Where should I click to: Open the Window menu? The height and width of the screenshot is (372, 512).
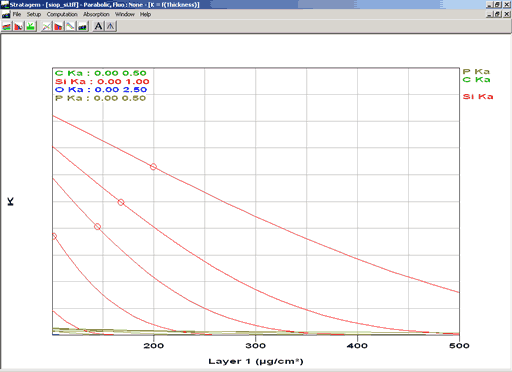125,14
